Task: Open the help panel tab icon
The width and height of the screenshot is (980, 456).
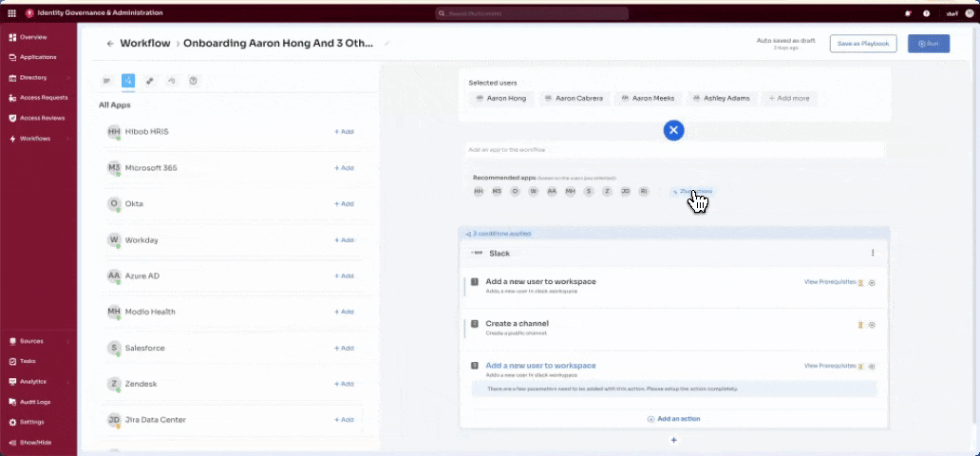Action: pyautogui.click(x=193, y=81)
